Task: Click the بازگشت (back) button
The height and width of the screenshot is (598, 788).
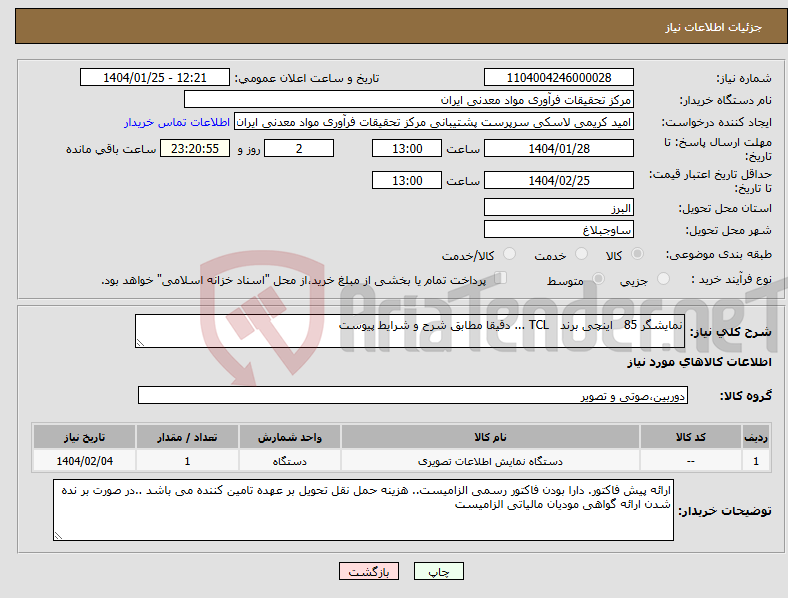Action: tap(369, 571)
